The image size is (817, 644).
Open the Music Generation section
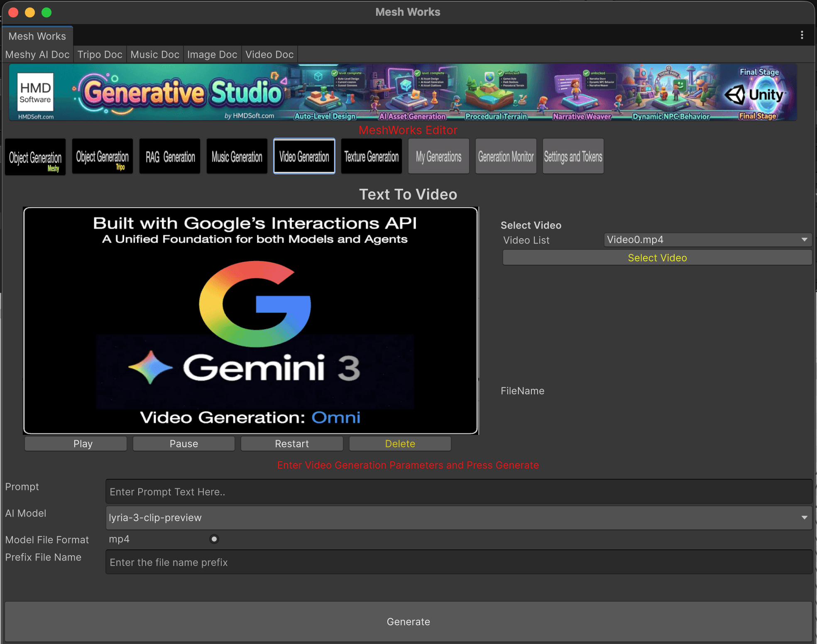(x=237, y=156)
